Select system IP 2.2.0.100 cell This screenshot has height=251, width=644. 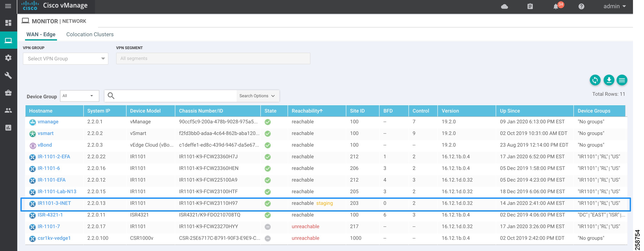[x=98, y=238]
